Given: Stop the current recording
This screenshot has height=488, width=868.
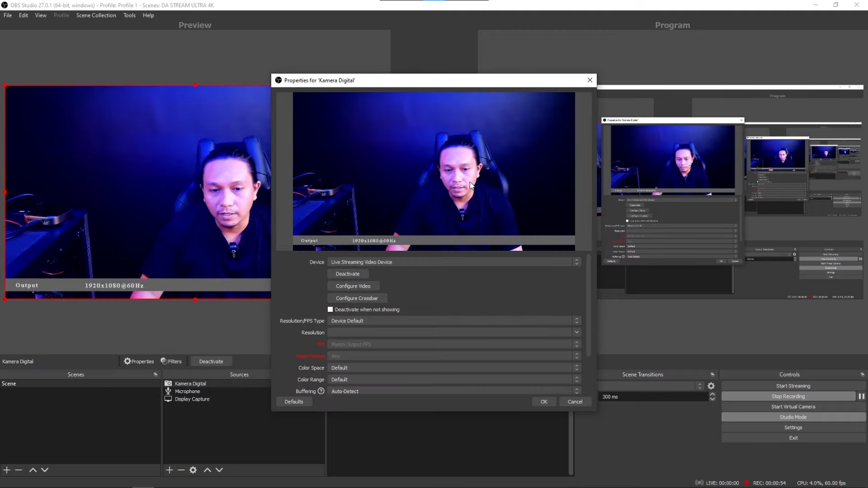Looking at the screenshot, I should [x=788, y=396].
